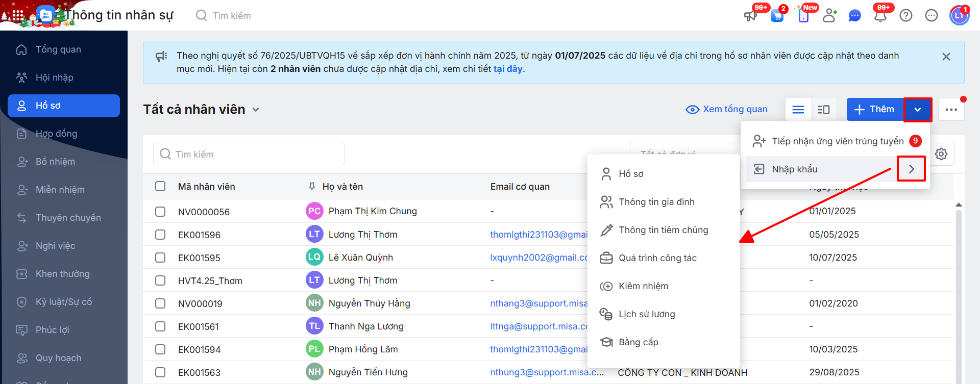Choose Quá trình công tác import option
Viewport: 980px width, 384px height.
coord(664,258)
